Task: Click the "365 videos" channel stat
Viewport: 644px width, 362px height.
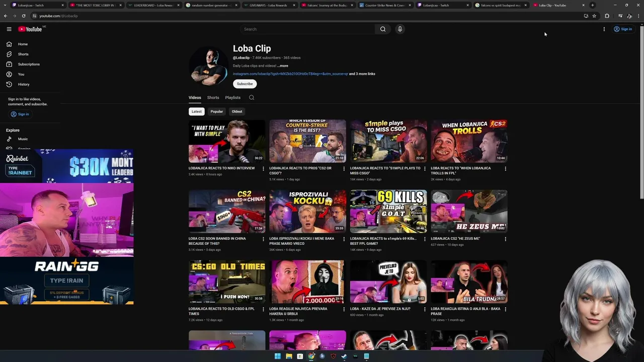Action: (292, 58)
